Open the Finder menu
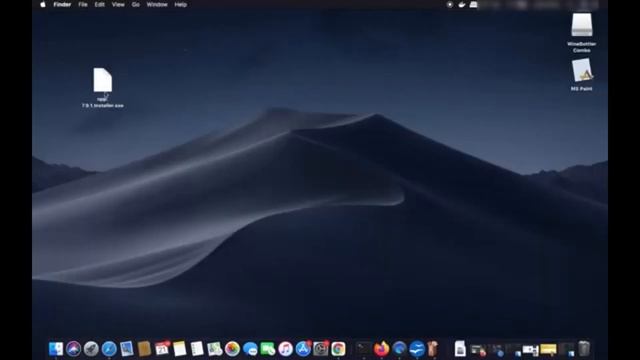The image size is (640, 360). (x=62, y=4)
